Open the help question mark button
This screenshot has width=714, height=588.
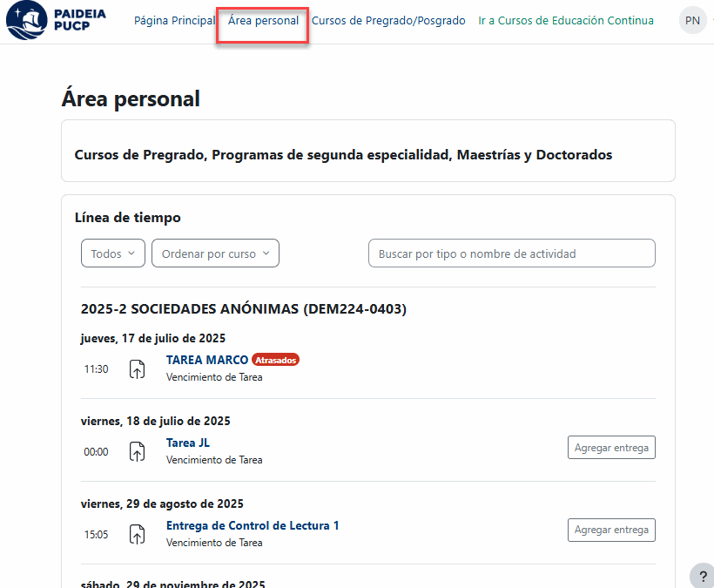point(703,576)
